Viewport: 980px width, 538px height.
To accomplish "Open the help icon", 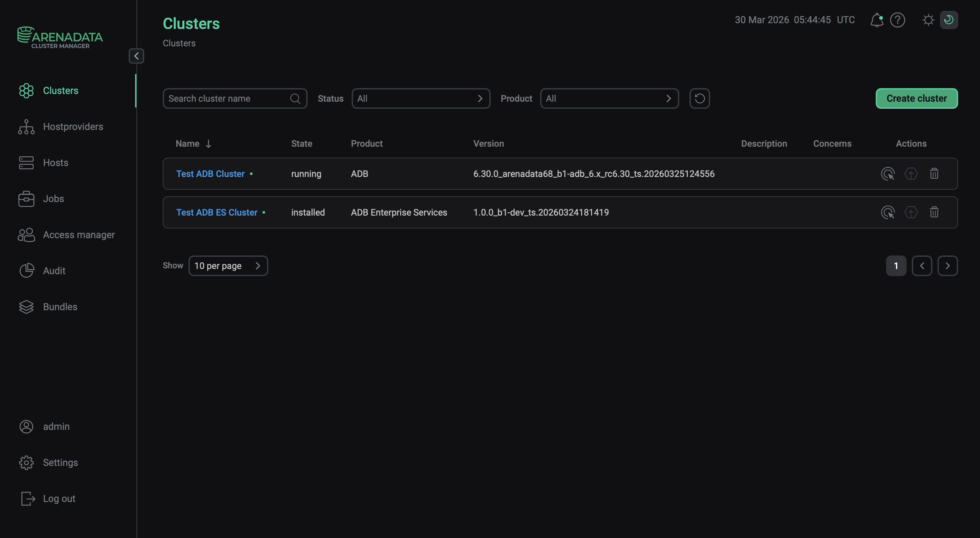I will (898, 20).
